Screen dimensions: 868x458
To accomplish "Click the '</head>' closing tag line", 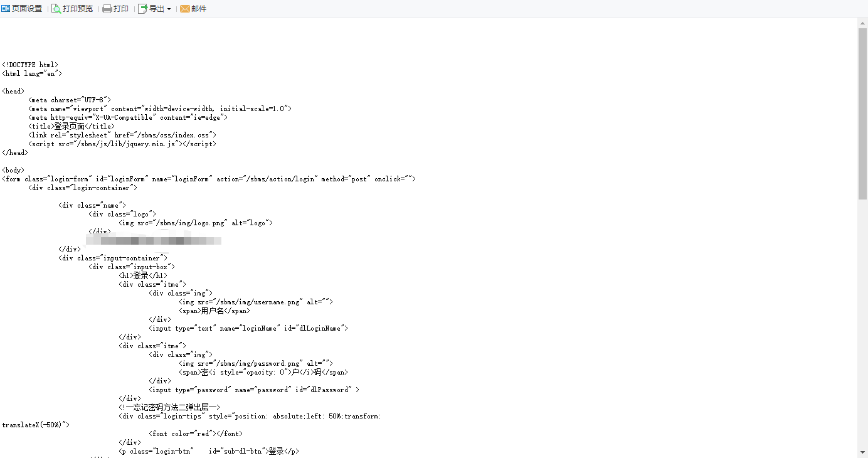I will click(15, 152).
